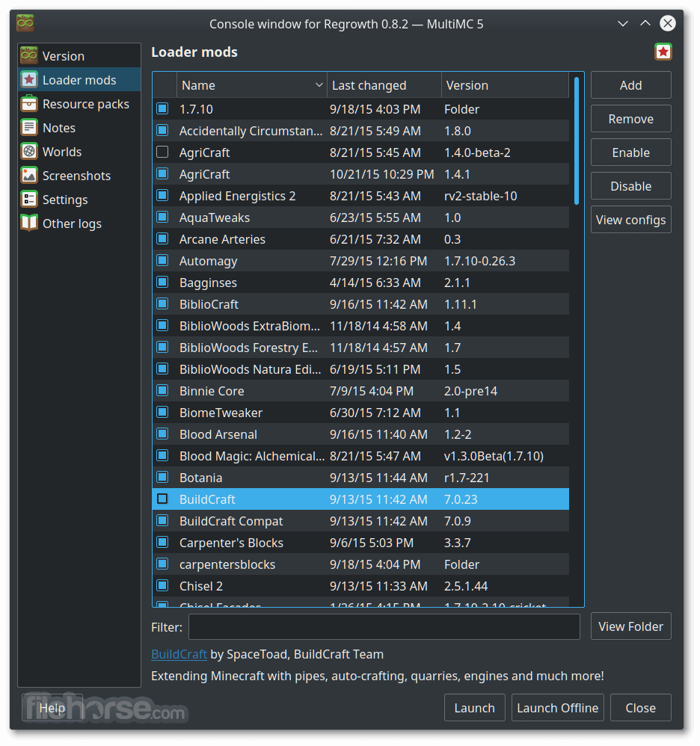Enable the unchecked AgriCraft 1.4.0-beta-2 checkbox
Image resolution: width=700 pixels, height=746 pixels.
click(163, 152)
